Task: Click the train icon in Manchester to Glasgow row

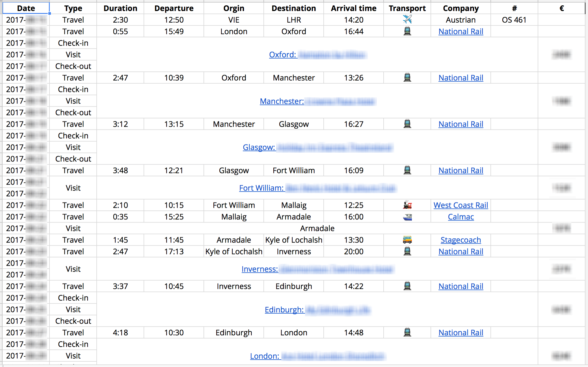Action: (x=407, y=124)
